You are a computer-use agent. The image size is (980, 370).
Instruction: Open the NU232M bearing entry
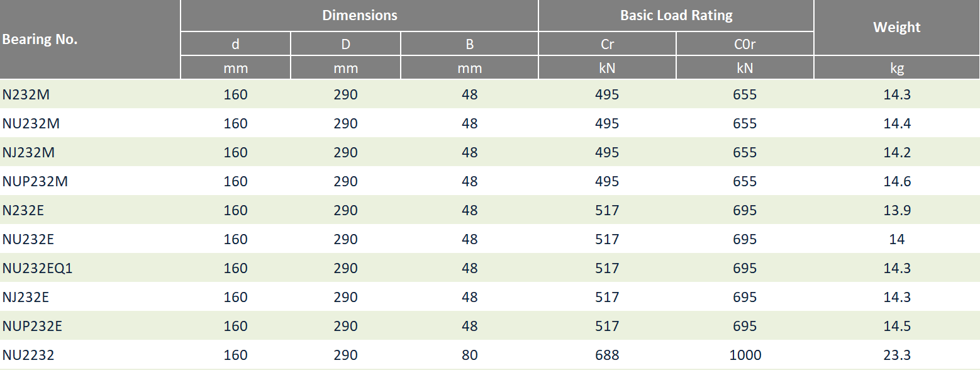(x=31, y=123)
